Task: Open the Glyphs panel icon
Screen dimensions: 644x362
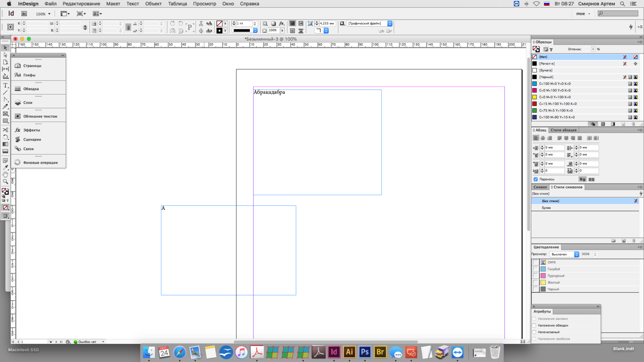Action: point(18,75)
